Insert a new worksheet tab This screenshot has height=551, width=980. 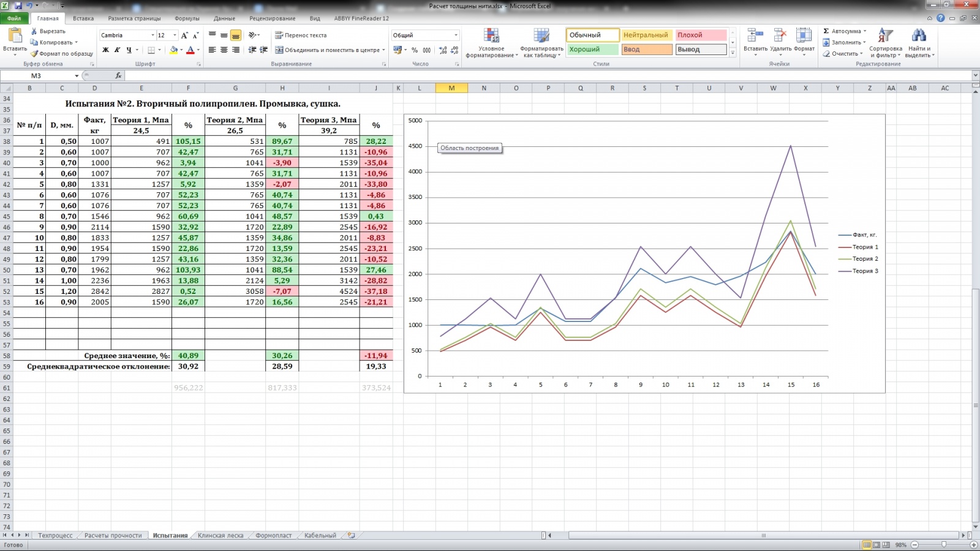pyautogui.click(x=351, y=535)
